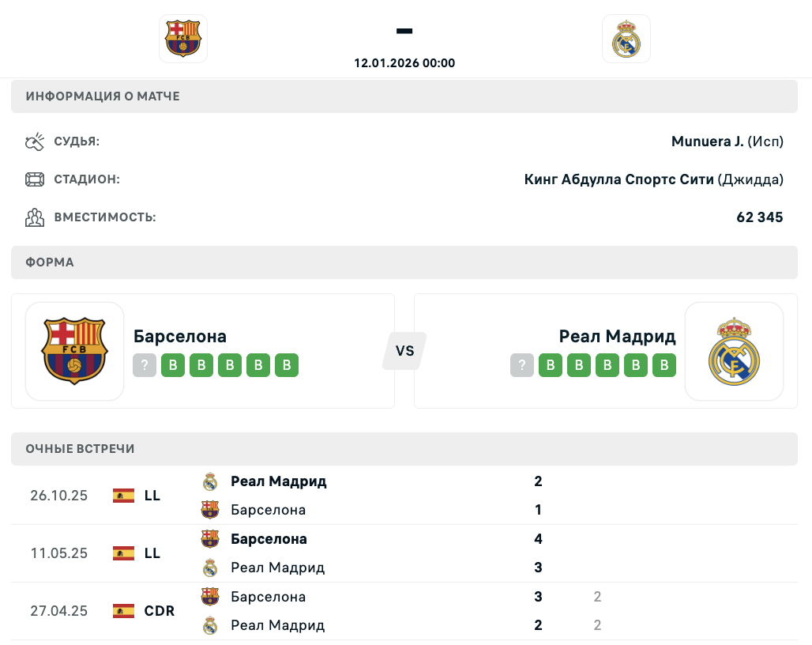Viewport: 812px width, 645px height.
Task: Click the large Barcelona logo in the form section
Action: pos(75,351)
